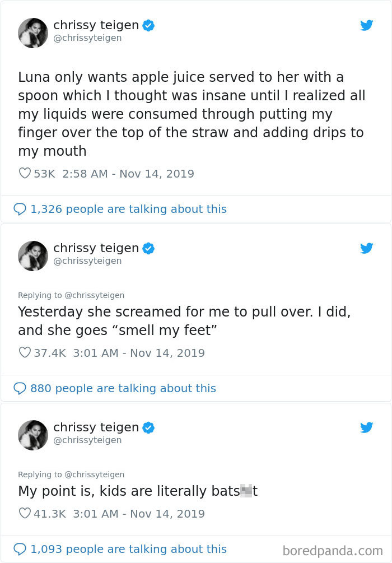Open chrissy teigen's profile picture on first tweet

point(33,32)
